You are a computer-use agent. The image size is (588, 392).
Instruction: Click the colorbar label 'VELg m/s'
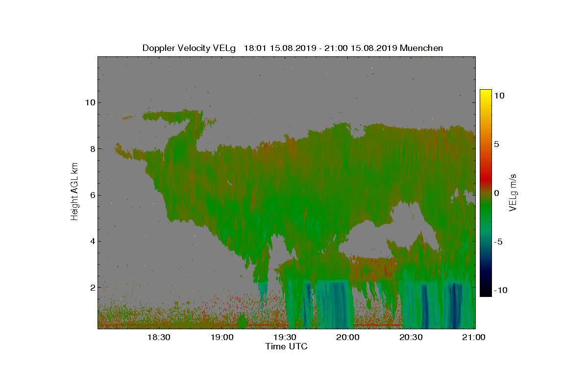513,192
